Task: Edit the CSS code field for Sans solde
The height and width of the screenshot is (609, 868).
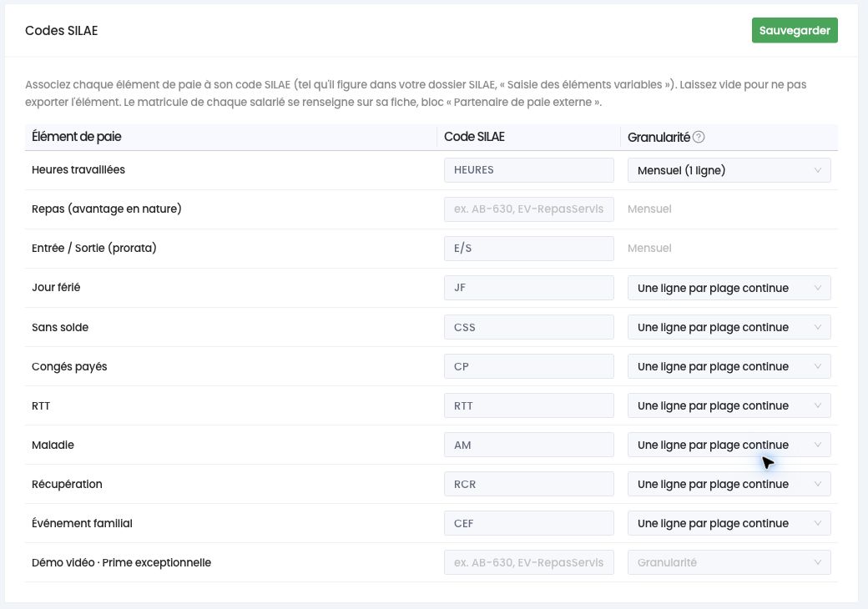Action: tap(528, 328)
